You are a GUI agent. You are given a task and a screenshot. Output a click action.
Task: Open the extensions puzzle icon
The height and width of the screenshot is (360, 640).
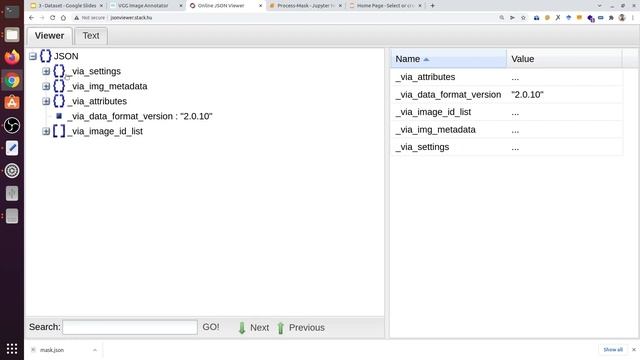click(x=611, y=18)
